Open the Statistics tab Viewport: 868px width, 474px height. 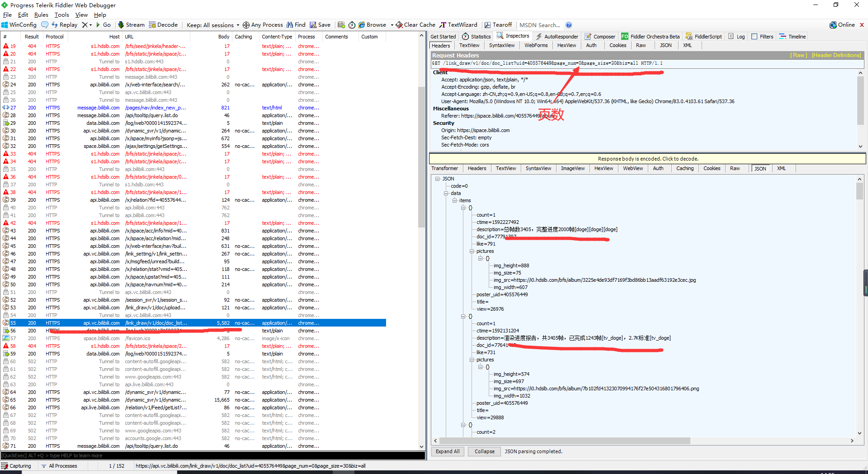click(x=476, y=37)
